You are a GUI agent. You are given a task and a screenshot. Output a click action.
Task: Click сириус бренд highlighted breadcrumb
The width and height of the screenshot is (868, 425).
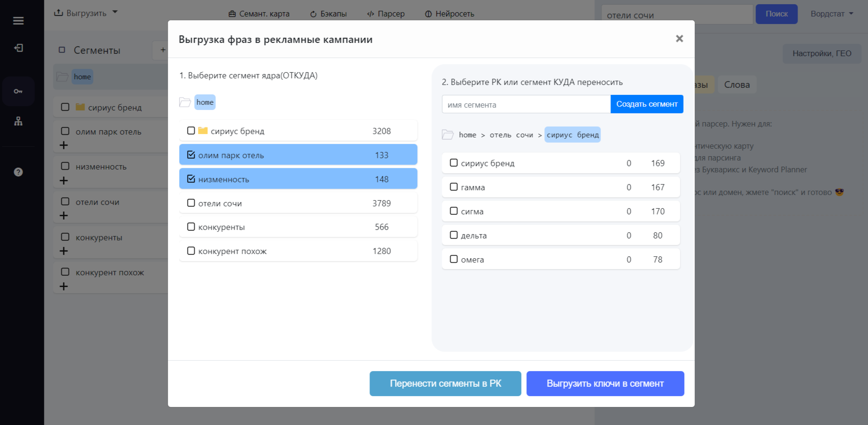(x=573, y=135)
